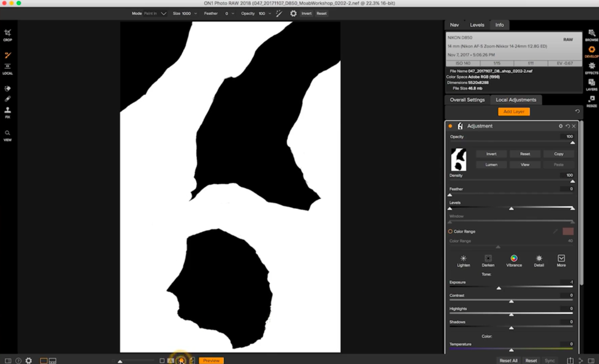This screenshot has height=364, width=599.
Task: Expand the brush Size dropdown
Action: [194, 14]
